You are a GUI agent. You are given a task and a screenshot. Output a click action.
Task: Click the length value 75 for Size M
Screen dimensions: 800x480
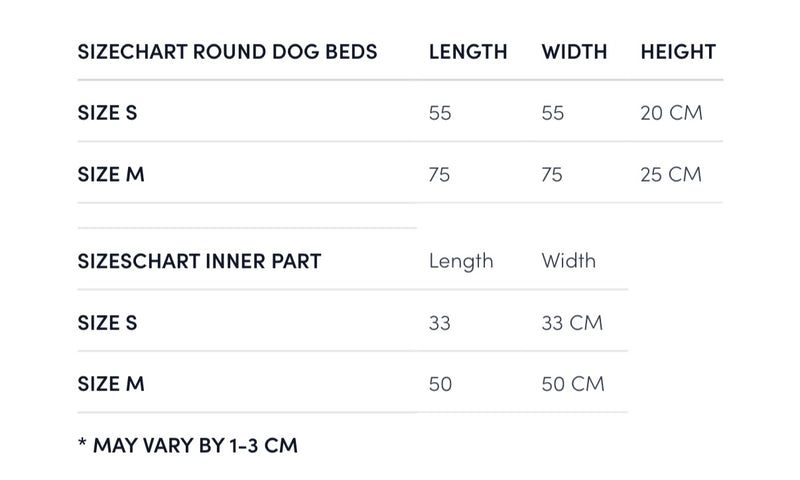click(439, 174)
